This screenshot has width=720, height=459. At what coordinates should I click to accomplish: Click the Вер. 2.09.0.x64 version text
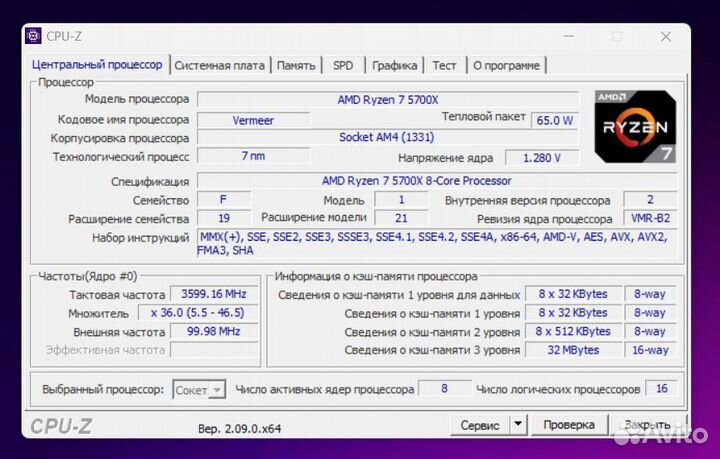239,429
